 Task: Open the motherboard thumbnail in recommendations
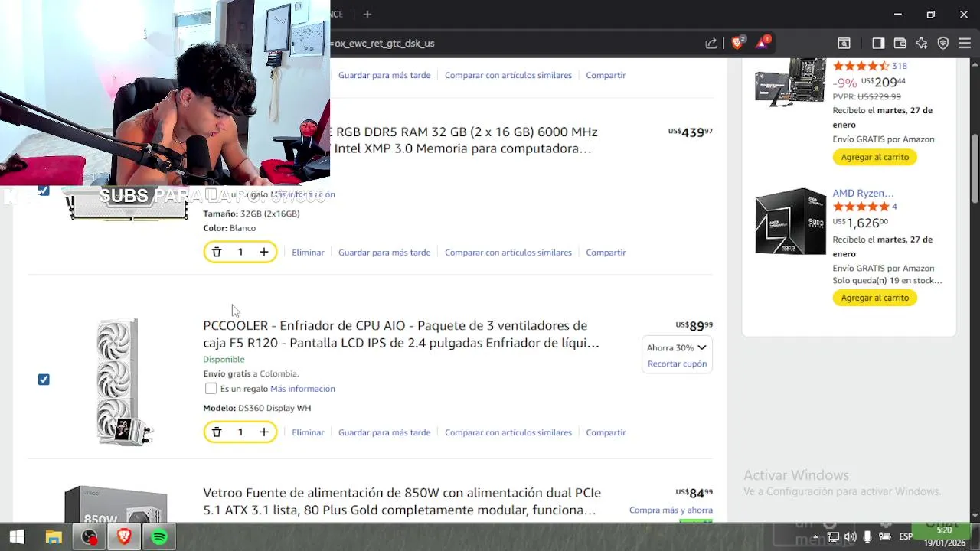[791, 82]
